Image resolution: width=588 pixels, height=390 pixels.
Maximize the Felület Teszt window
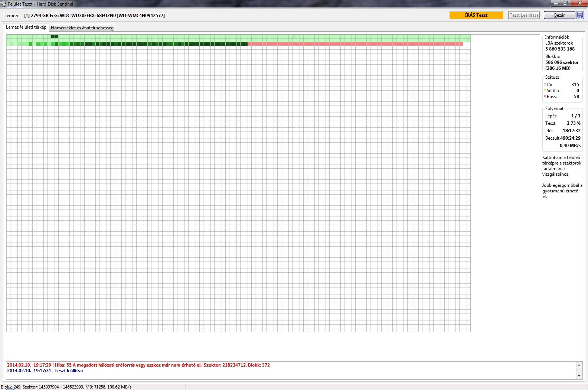(565, 3)
